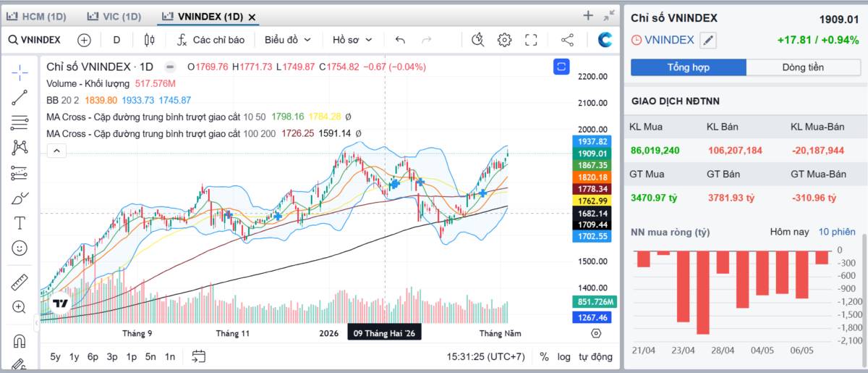Viewport: 868px width, 373px height.
Task: Select the XABCD pattern tool
Action: click(x=20, y=148)
